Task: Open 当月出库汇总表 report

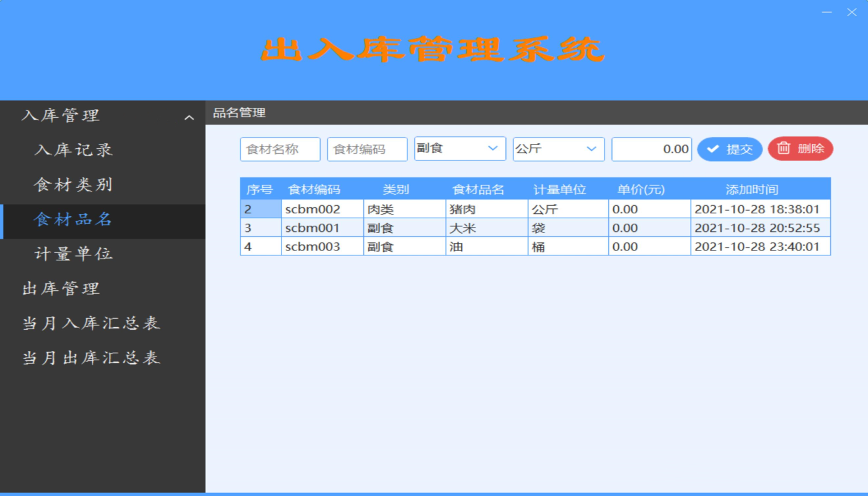Action: (x=91, y=358)
